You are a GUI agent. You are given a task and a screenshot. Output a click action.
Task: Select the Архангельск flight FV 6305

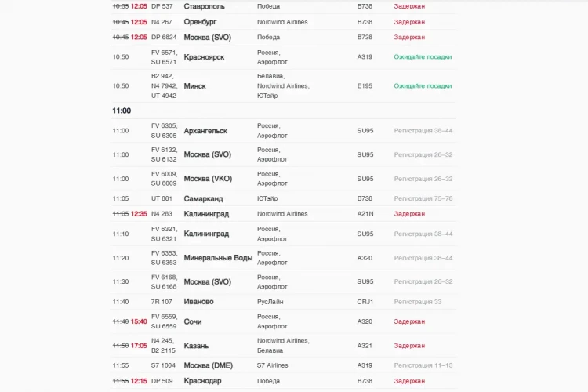[x=283, y=131]
